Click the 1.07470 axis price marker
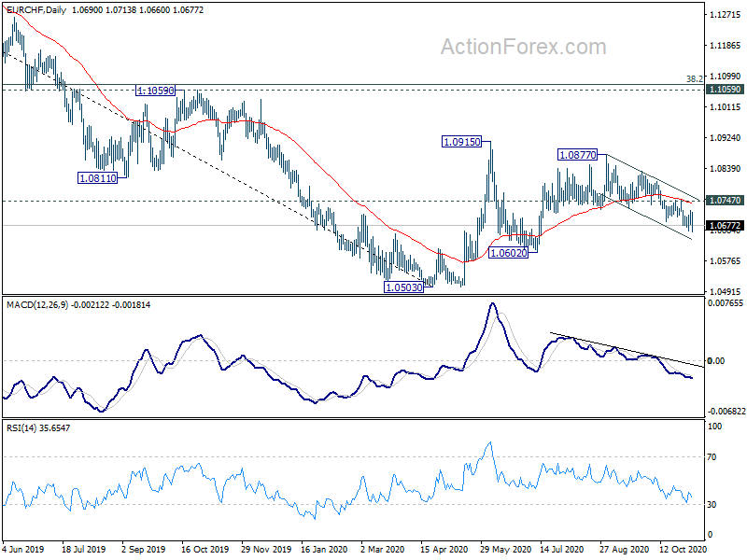 725,201
